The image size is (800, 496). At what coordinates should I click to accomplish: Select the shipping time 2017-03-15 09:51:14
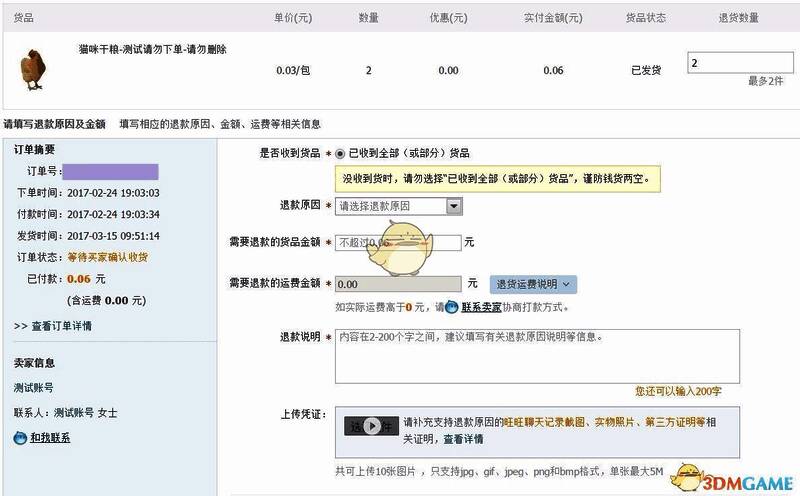click(x=113, y=236)
